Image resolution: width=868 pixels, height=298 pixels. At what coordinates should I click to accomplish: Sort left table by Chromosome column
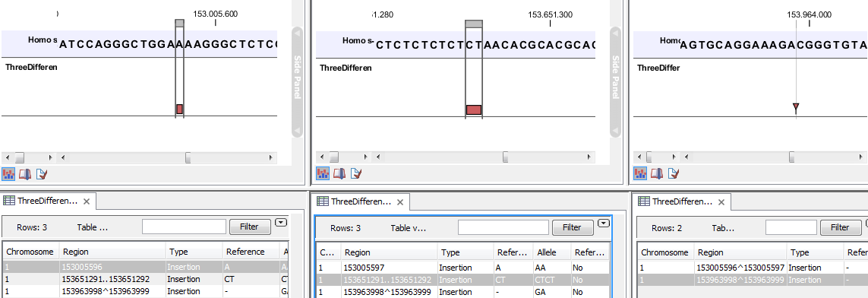coord(30,252)
